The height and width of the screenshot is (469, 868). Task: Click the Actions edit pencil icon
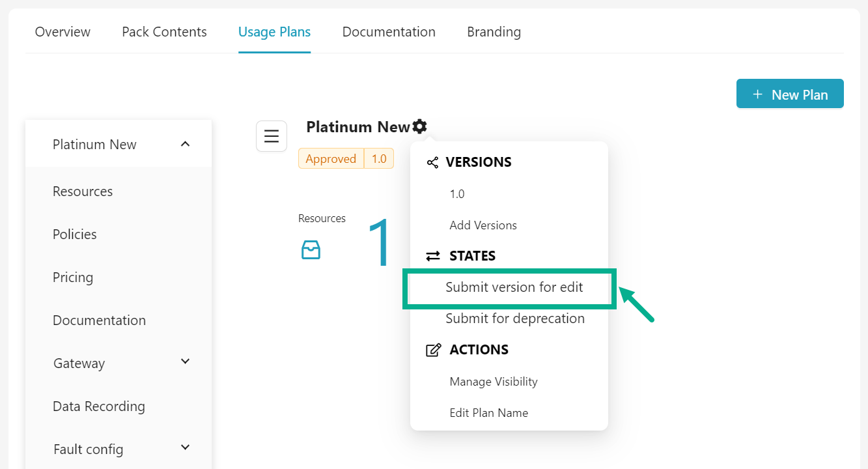point(433,350)
